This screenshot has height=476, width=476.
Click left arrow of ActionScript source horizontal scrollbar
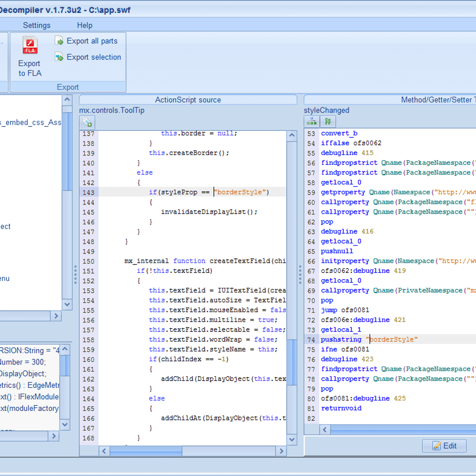(104, 451)
